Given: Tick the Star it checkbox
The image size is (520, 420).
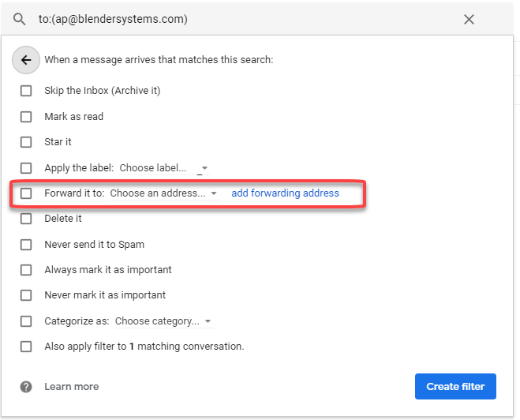Looking at the screenshot, I should 26,142.
